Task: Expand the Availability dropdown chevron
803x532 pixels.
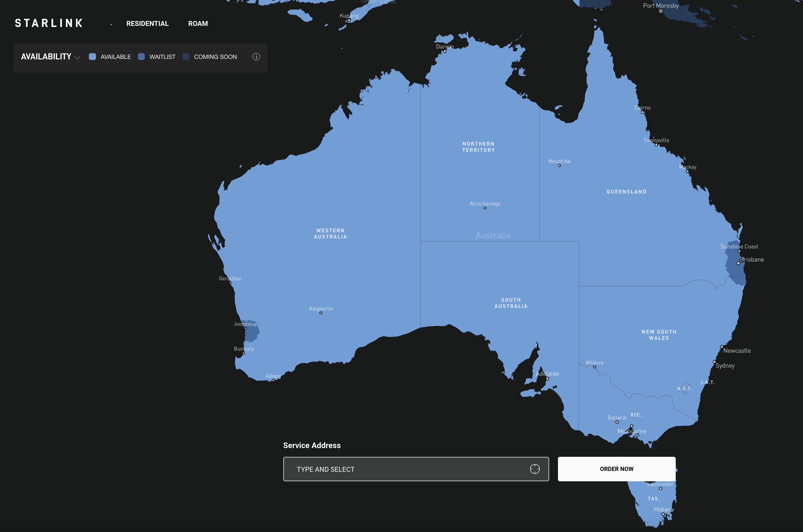Action: [77, 57]
